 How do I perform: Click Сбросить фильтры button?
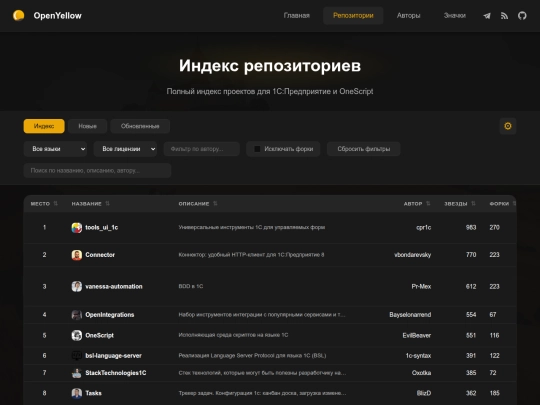coord(364,149)
